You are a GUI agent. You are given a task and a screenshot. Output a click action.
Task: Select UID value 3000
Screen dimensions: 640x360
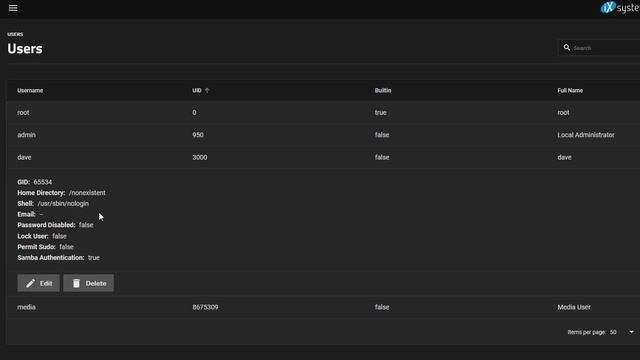200,158
